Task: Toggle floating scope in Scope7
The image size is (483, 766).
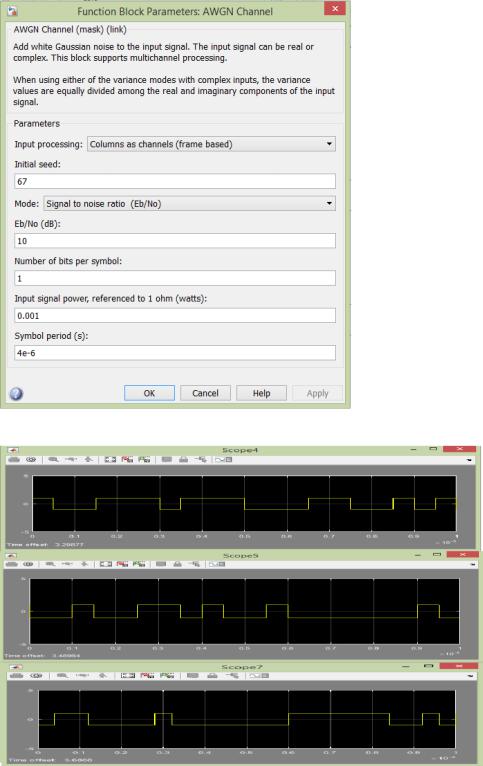Action: (x=193, y=676)
